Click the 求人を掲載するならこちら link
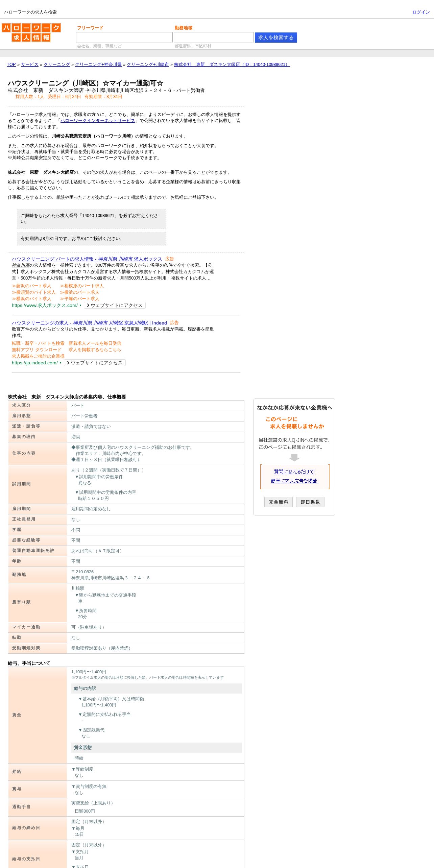Screen dimensions: 434x868 pos(95,350)
